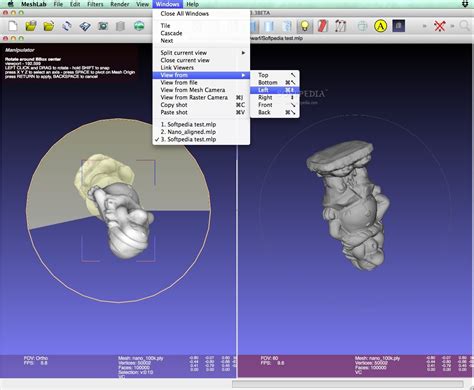Click the faded trackball globe icon
Screen dimensions: 474x390
pyautogui.click(x=362, y=26)
